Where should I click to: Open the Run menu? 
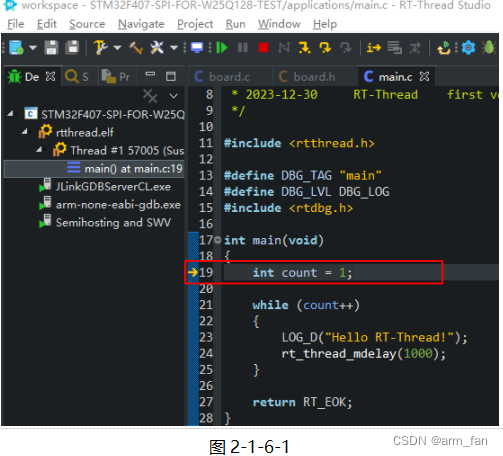[235, 24]
